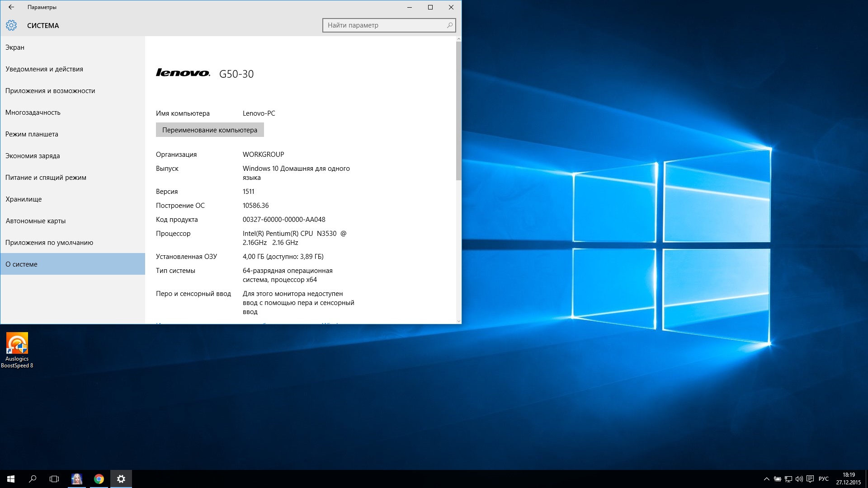This screenshot has width=868, height=488.
Task: Open network status tray icon
Action: tap(788, 479)
